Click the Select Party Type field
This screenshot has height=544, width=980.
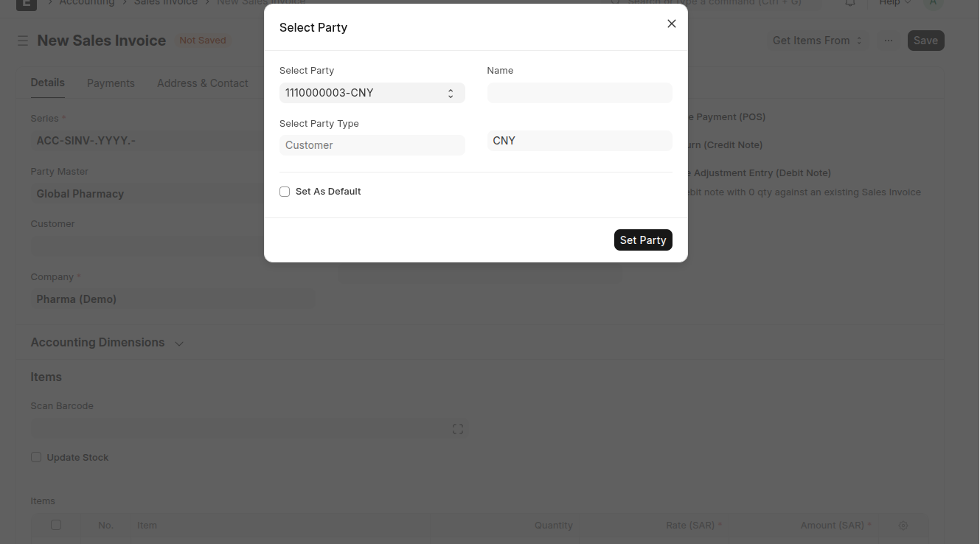[372, 145]
